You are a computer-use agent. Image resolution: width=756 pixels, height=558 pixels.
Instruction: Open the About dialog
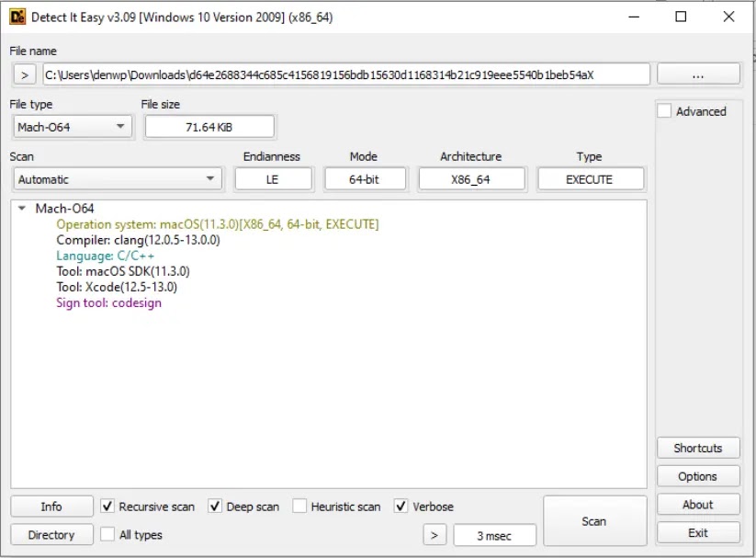click(x=697, y=505)
